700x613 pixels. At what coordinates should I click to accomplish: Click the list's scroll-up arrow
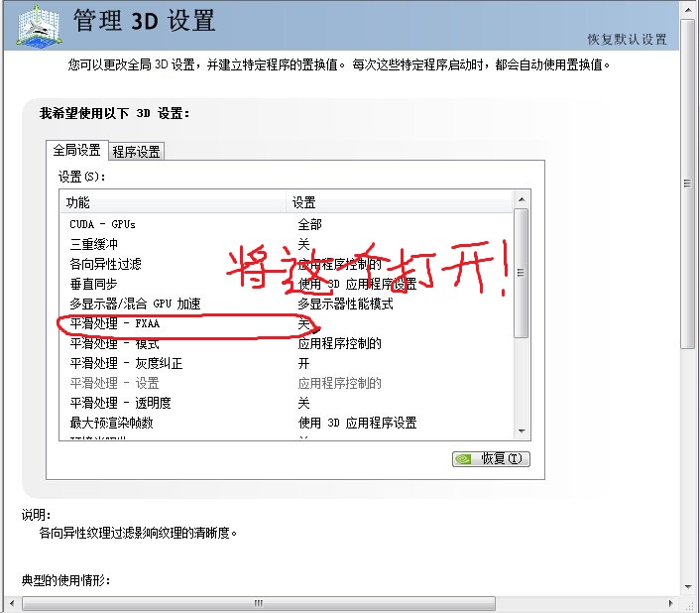tap(522, 201)
